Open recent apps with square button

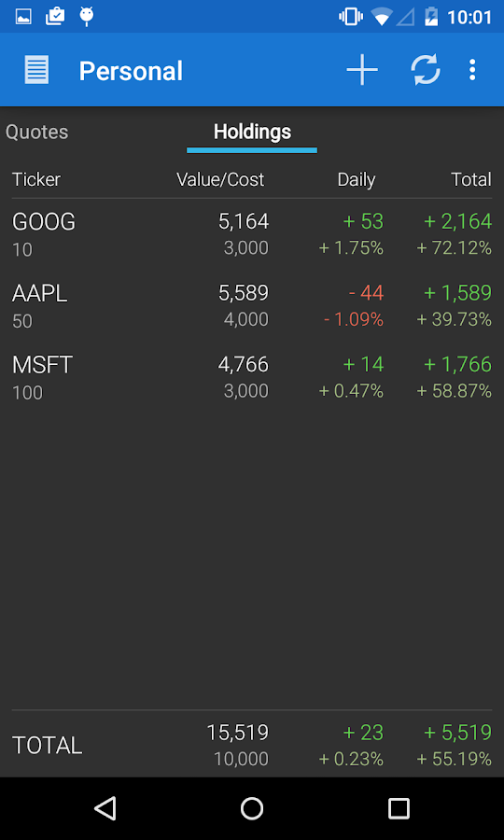(x=399, y=808)
